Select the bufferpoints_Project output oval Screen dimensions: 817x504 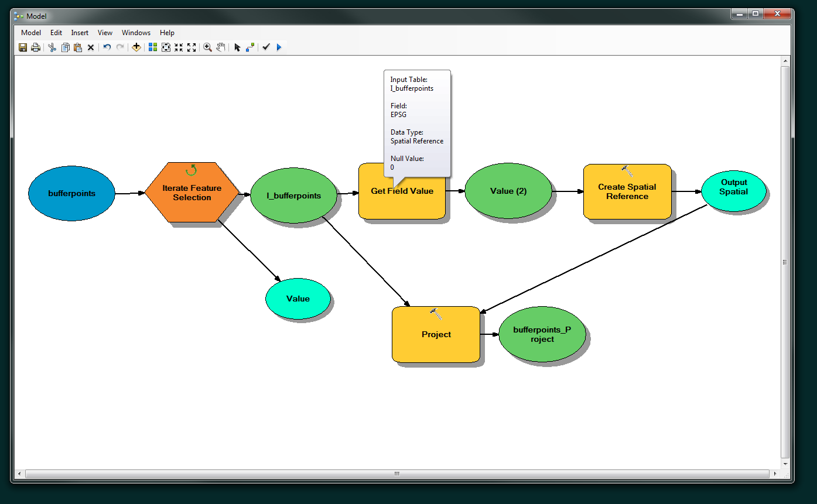542,334
